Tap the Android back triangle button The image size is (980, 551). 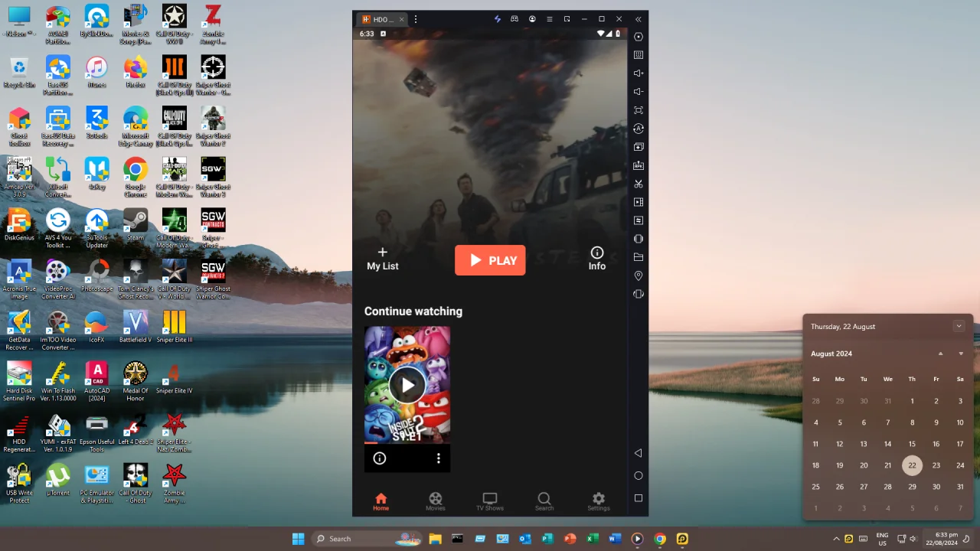(639, 453)
